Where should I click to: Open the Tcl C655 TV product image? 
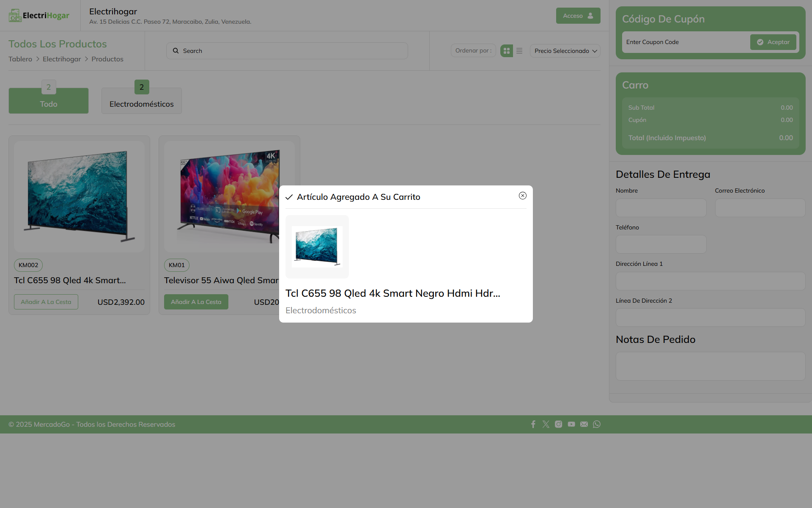[80, 197]
